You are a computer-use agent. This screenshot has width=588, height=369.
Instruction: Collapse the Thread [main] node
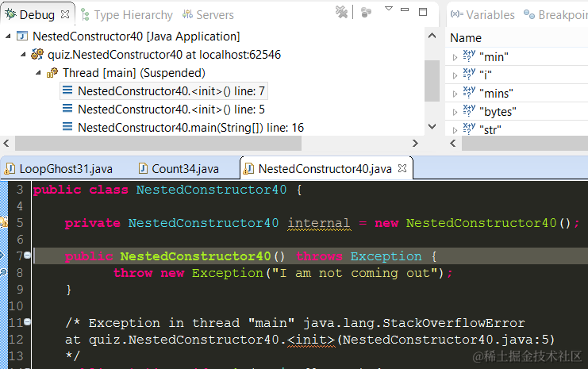pos(38,72)
